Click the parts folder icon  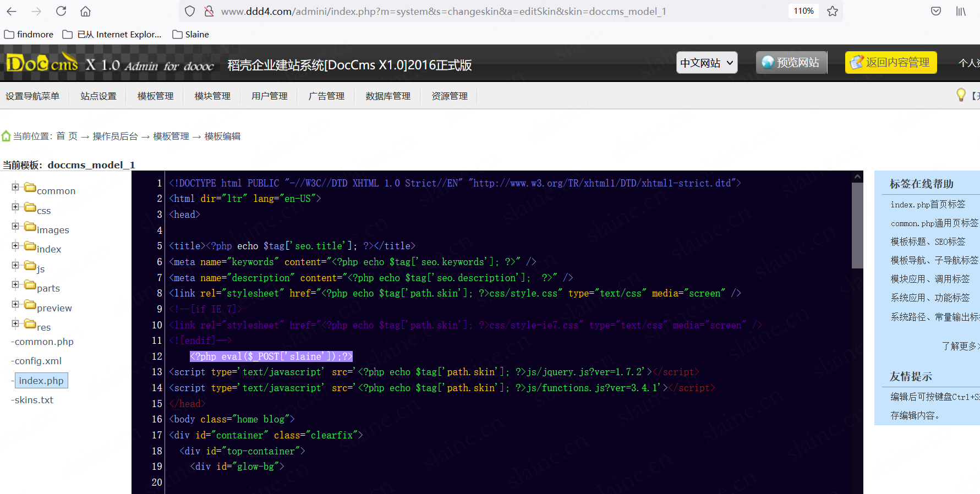tap(30, 285)
